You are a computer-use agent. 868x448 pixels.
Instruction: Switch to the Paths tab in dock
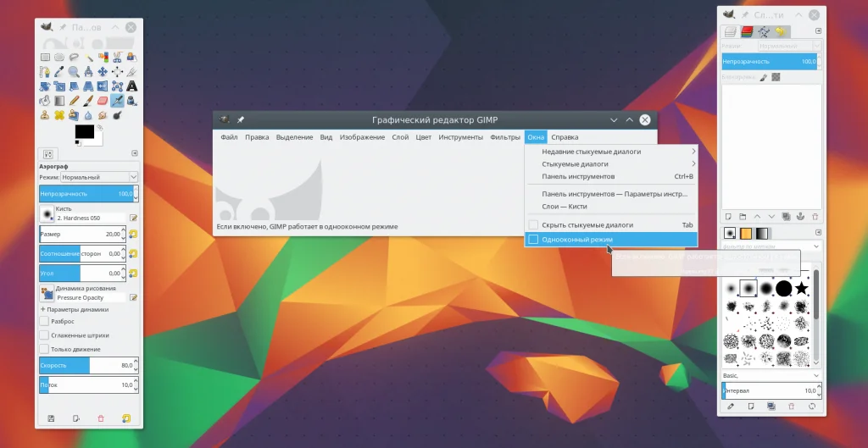(x=764, y=31)
